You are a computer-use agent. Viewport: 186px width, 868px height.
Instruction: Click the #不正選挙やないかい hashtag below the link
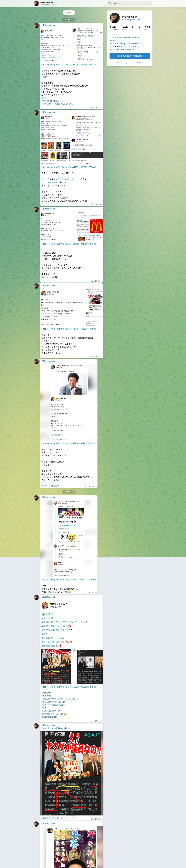51,714
